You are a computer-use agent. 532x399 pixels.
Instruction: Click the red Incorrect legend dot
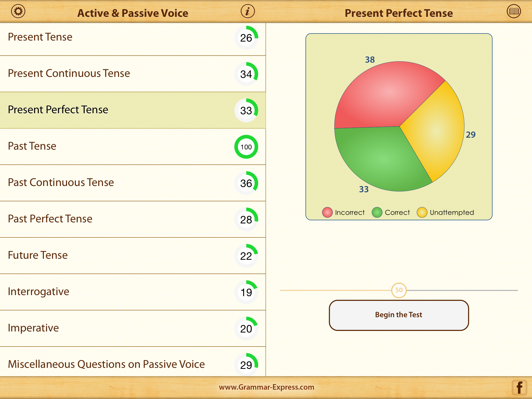pos(327,212)
